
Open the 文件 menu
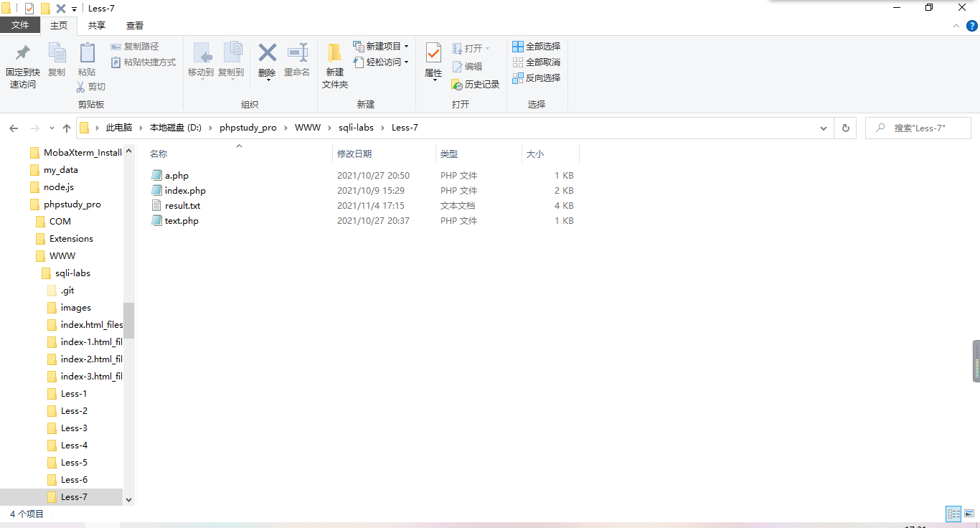click(20, 24)
